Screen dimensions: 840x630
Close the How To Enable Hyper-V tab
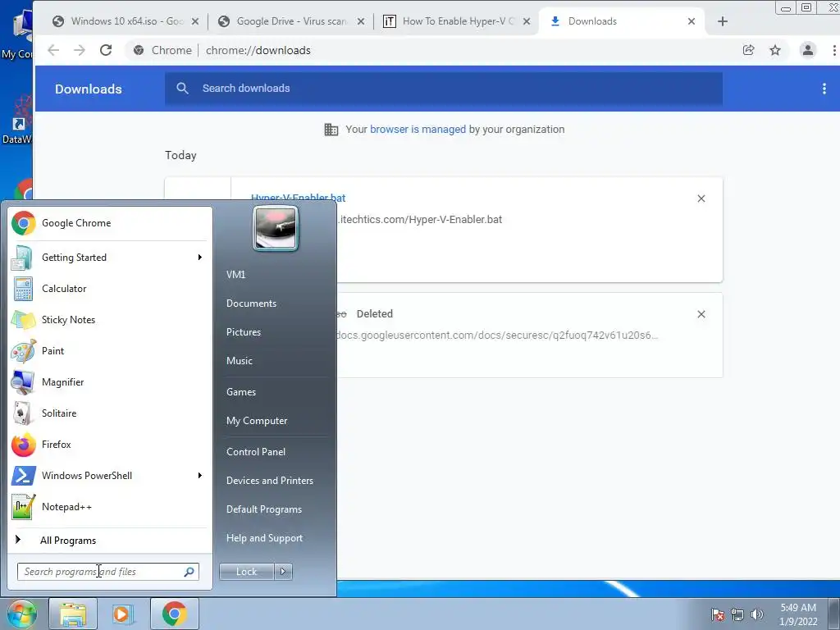pyautogui.click(x=527, y=21)
